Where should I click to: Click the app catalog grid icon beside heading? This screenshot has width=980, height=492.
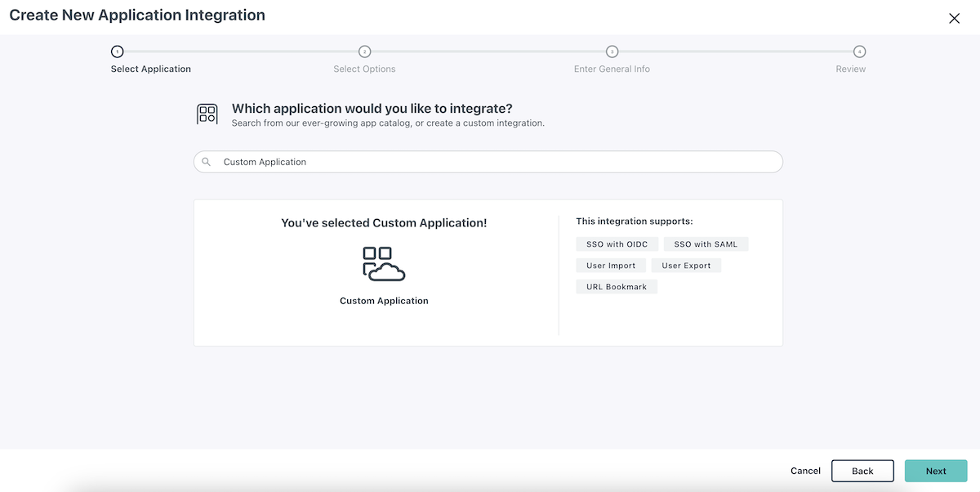(207, 114)
